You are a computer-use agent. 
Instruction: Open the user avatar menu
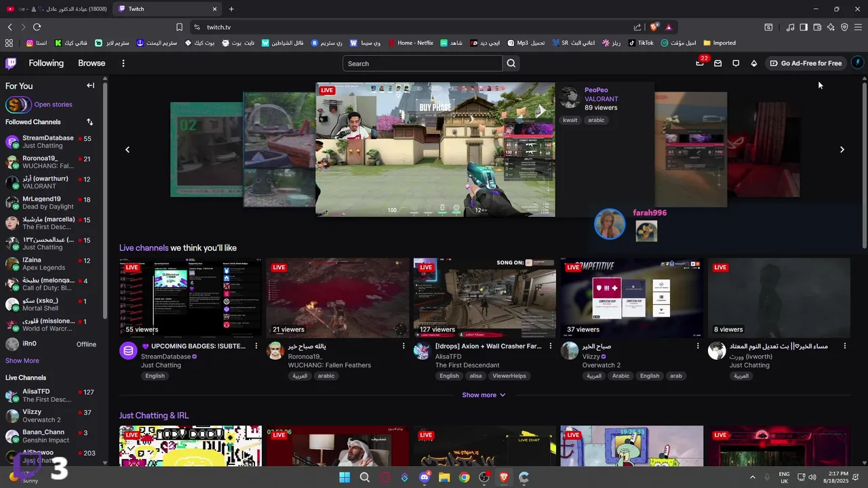point(857,63)
